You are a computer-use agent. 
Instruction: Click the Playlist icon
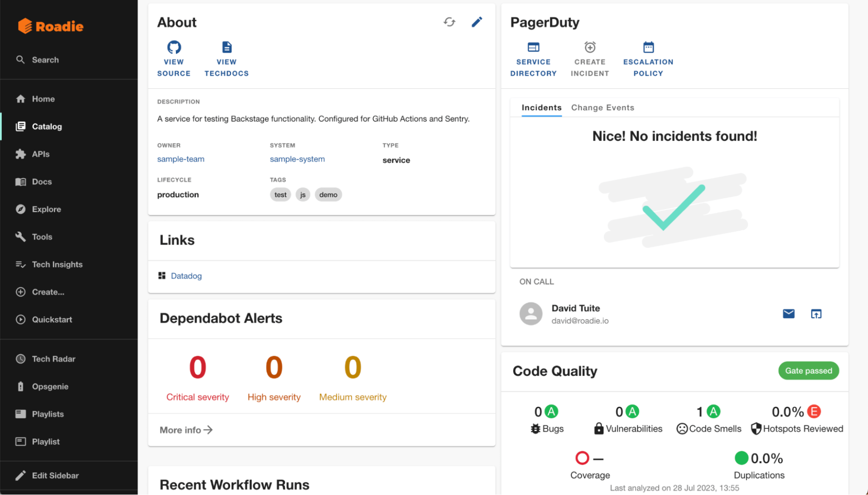(x=20, y=442)
